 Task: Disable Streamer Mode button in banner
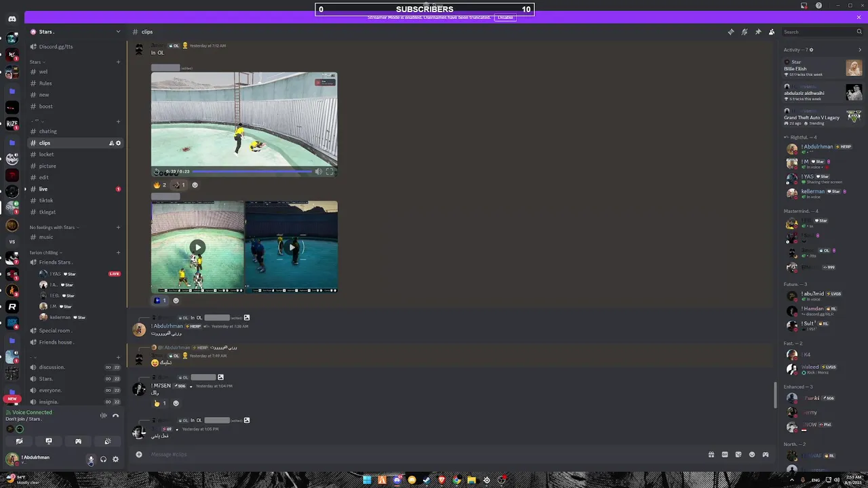pyautogui.click(x=505, y=17)
